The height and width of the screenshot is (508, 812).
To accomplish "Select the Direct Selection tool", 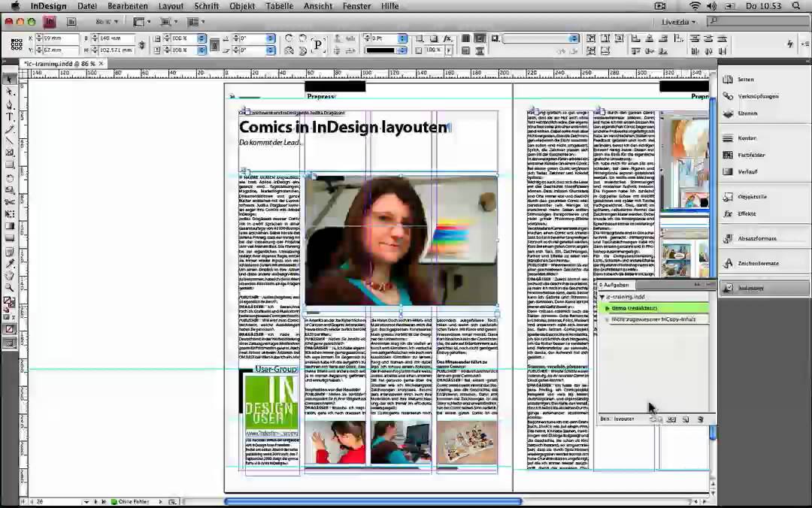I will tap(9, 92).
